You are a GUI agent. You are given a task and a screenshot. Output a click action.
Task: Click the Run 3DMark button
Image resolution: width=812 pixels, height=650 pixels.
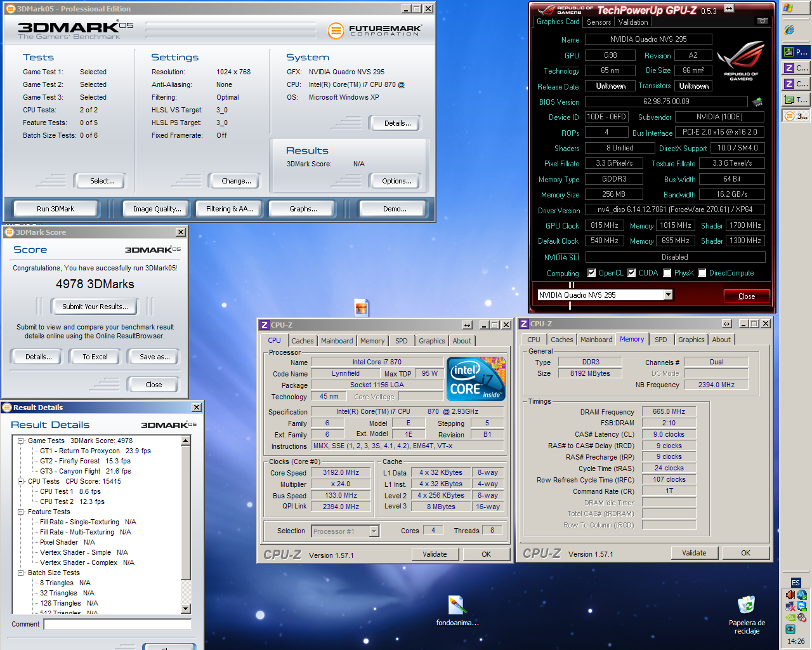tap(55, 209)
